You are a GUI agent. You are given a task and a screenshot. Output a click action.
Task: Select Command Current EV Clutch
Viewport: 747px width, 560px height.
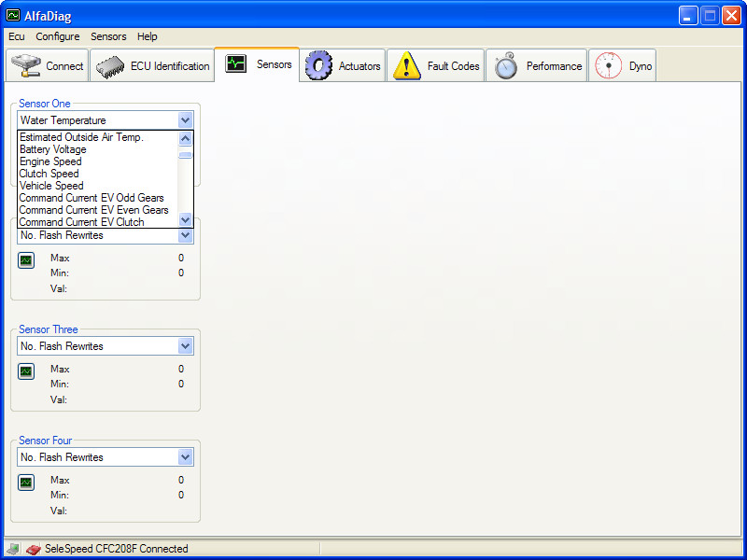point(98,222)
